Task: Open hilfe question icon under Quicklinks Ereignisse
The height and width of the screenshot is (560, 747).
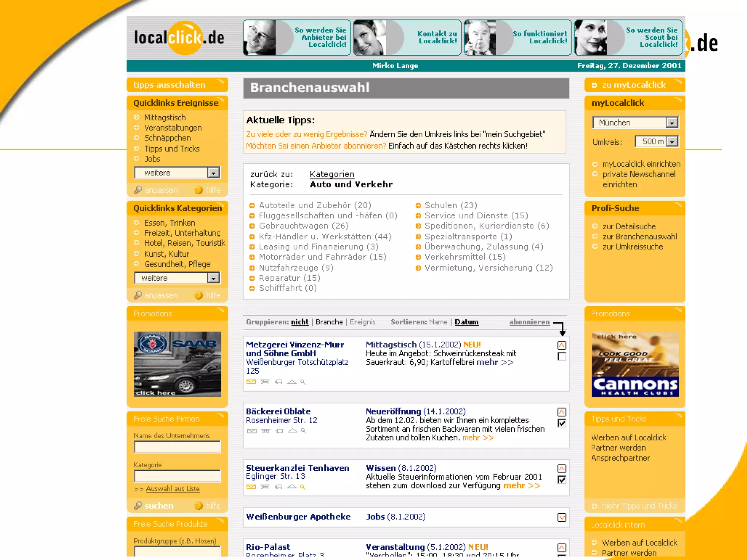Action: click(198, 190)
